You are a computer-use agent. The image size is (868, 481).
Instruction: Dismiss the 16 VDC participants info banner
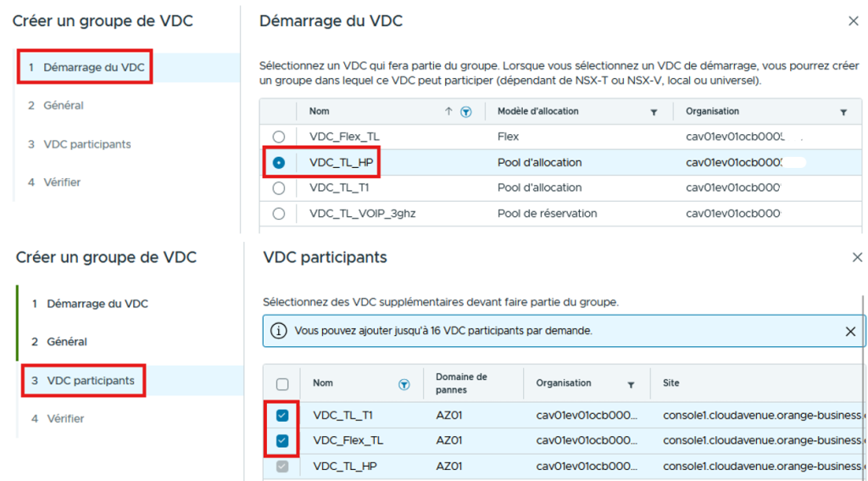tap(850, 332)
